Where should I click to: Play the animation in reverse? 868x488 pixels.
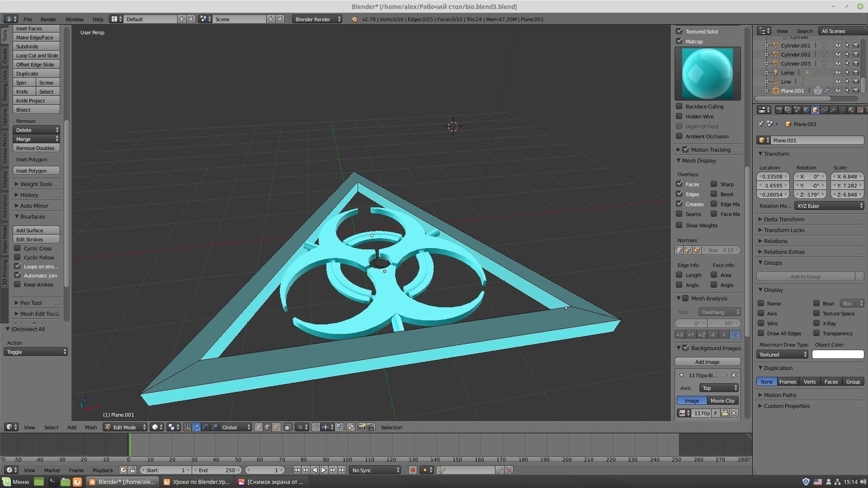pos(315,470)
